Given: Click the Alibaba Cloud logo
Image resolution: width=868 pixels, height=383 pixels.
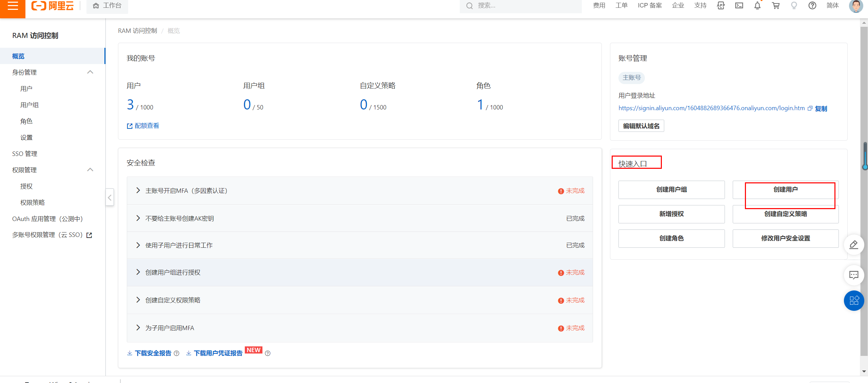Looking at the screenshot, I should tap(53, 6).
